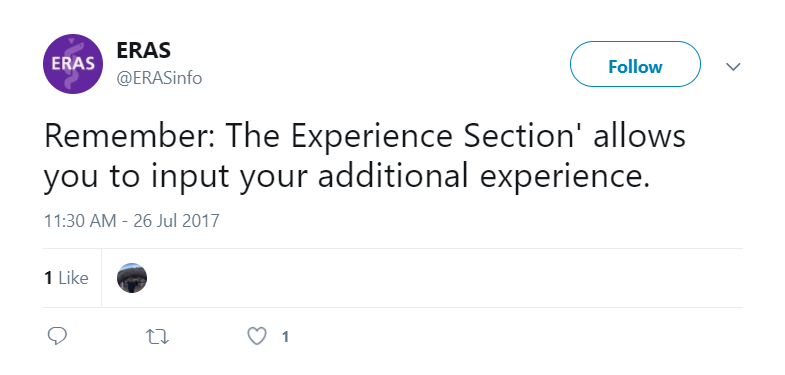
Task: Click the bold "1" in Like summary
Action: tap(48, 278)
